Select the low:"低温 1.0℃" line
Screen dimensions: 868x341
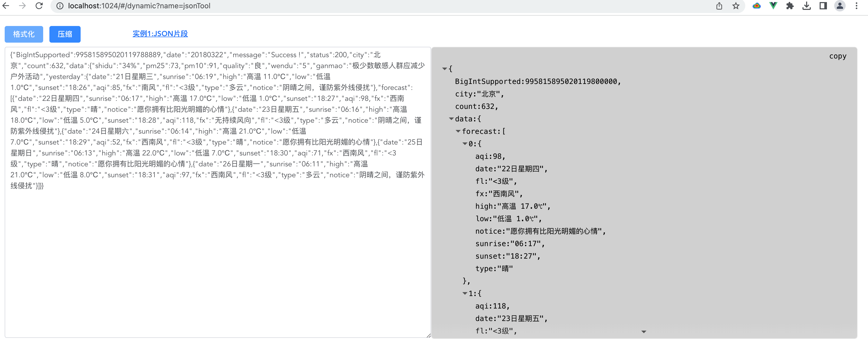click(508, 218)
